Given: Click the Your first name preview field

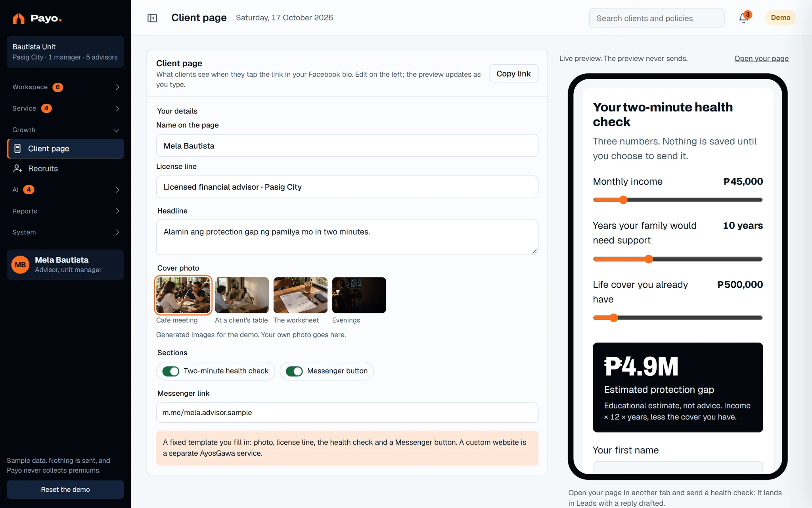Looking at the screenshot, I should click(x=678, y=467).
